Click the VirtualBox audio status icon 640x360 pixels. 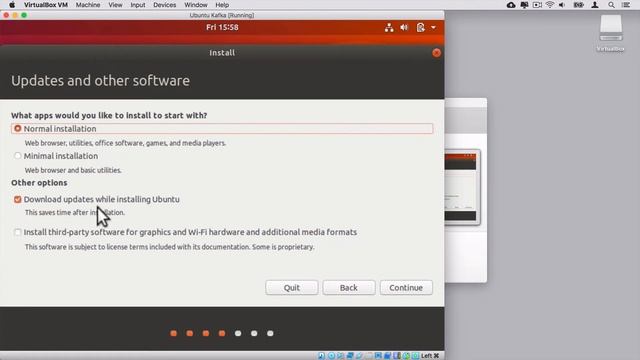tap(340, 356)
